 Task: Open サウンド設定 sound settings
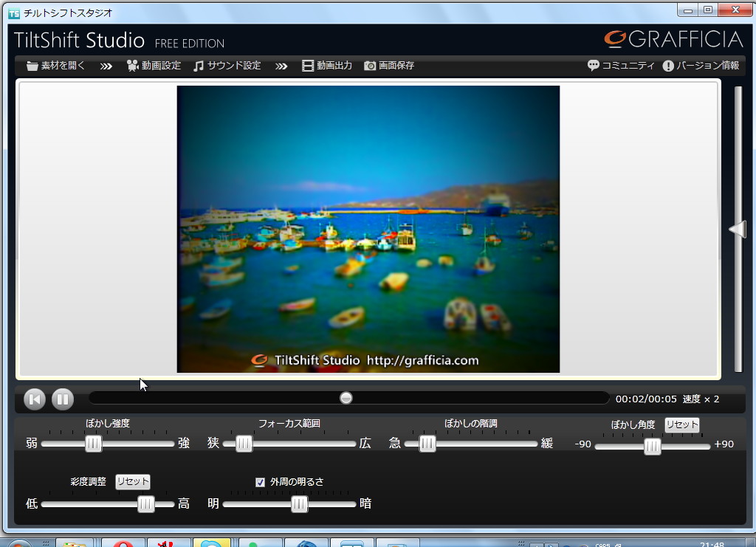pos(227,66)
